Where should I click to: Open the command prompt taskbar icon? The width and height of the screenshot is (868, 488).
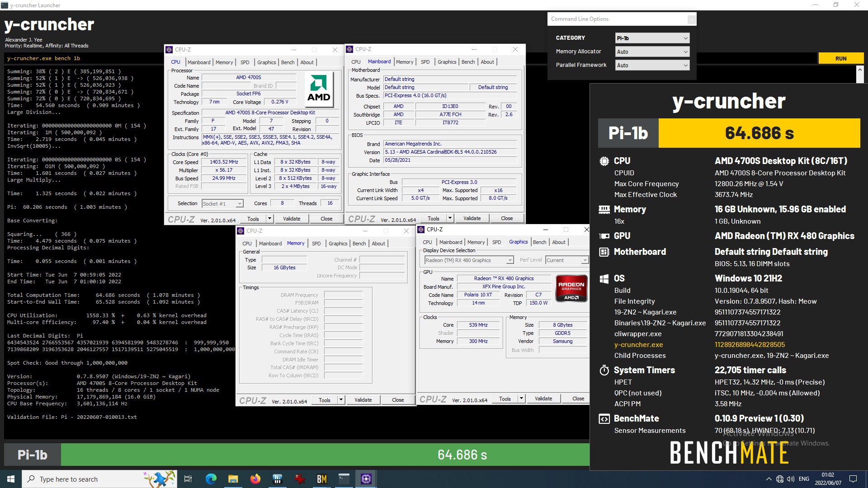(344, 479)
